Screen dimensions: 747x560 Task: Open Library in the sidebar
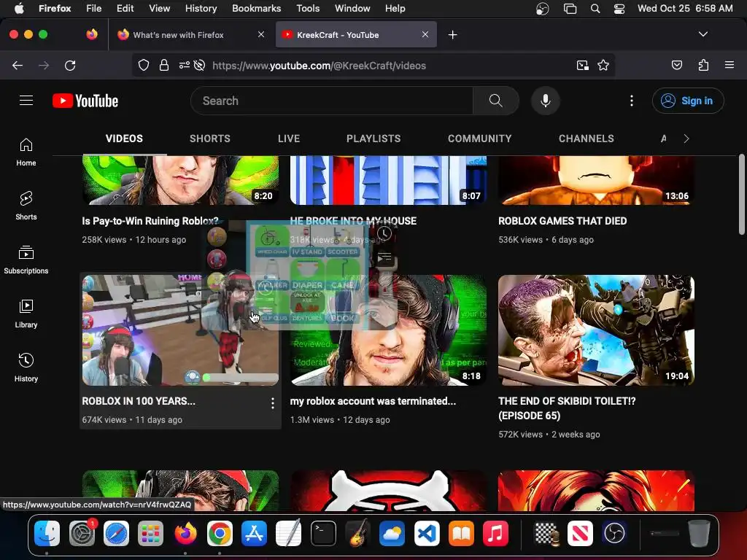pos(26,314)
